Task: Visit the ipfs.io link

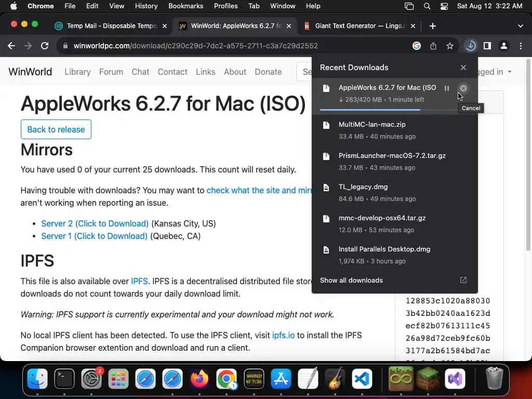Action: [283, 335]
